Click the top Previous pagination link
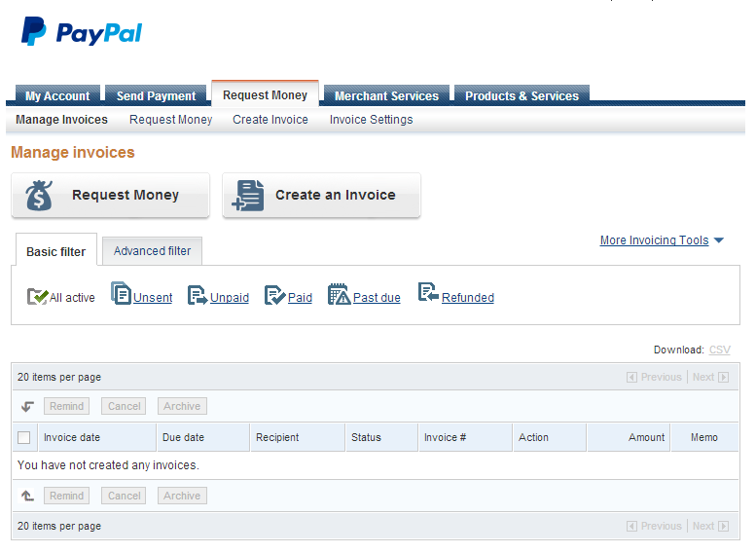Image resolution: width=756 pixels, height=553 pixels. pyautogui.click(x=661, y=377)
